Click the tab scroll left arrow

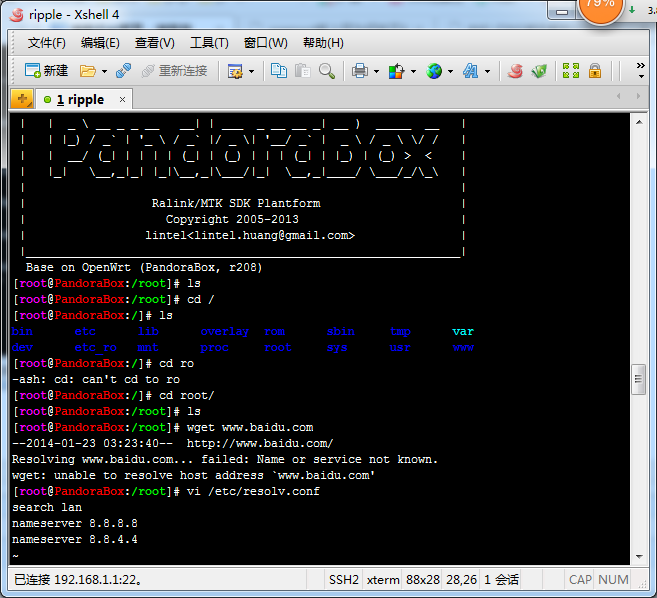tap(618, 96)
